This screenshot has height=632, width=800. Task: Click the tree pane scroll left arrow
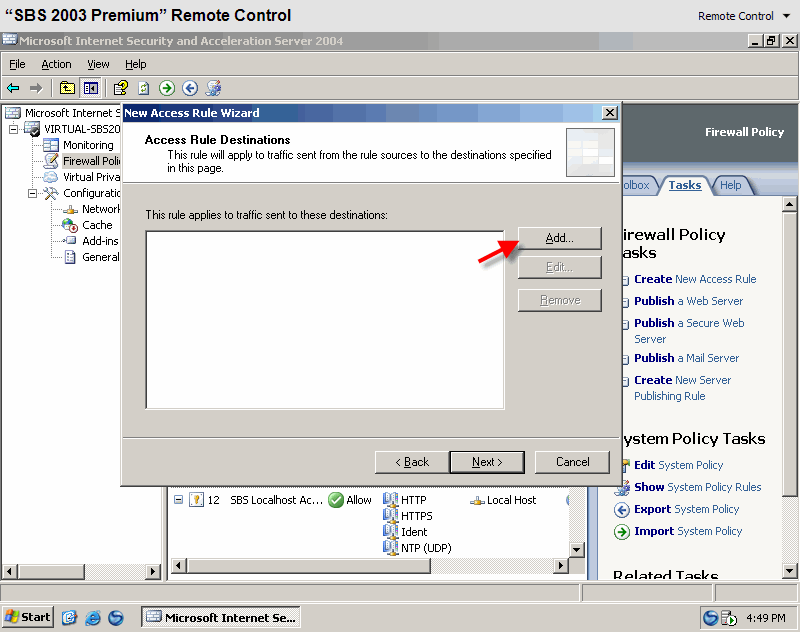coord(10,572)
